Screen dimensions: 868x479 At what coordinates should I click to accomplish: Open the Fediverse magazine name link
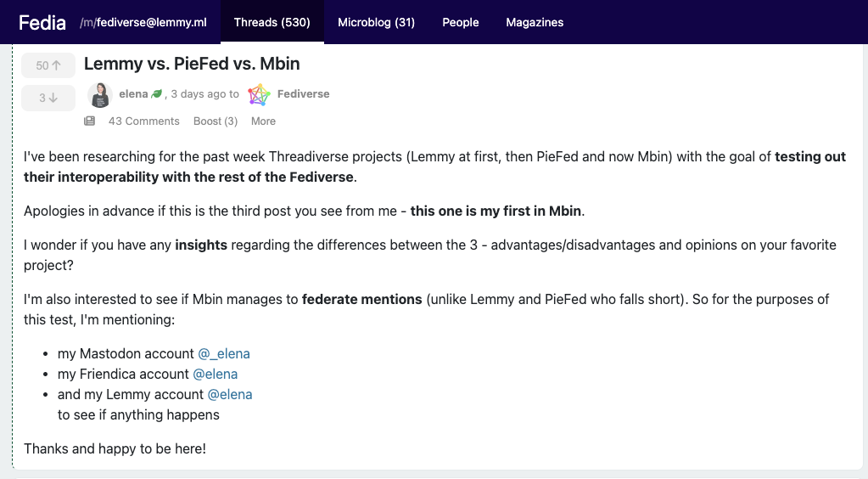[304, 94]
